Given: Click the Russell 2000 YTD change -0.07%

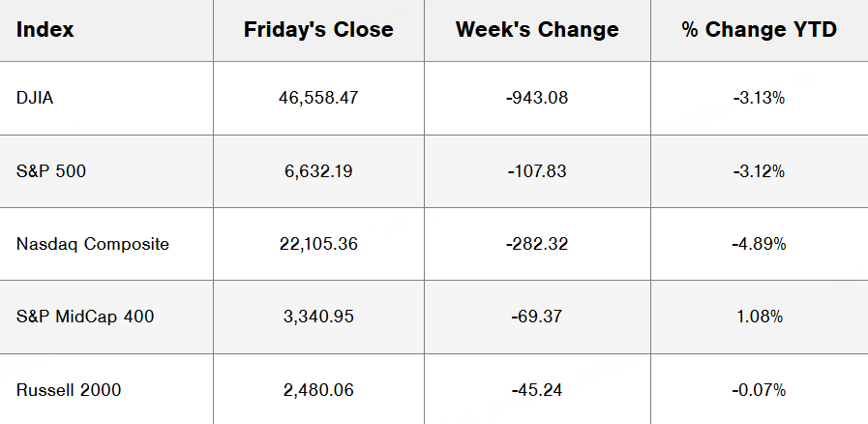Looking at the screenshot, I should 759,390.
